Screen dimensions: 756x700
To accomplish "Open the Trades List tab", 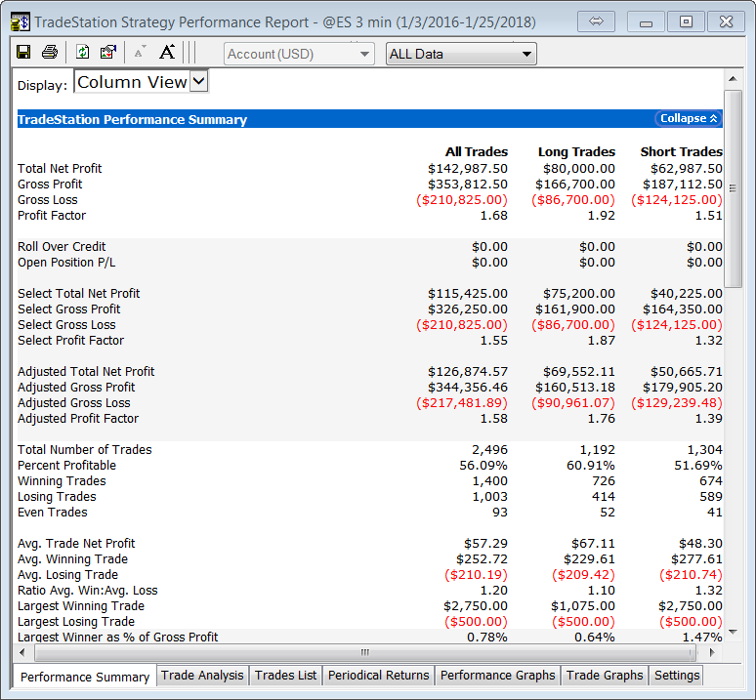I will [x=286, y=675].
